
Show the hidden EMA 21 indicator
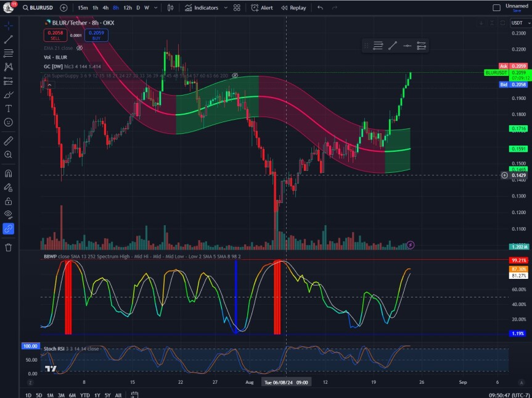tap(80, 48)
